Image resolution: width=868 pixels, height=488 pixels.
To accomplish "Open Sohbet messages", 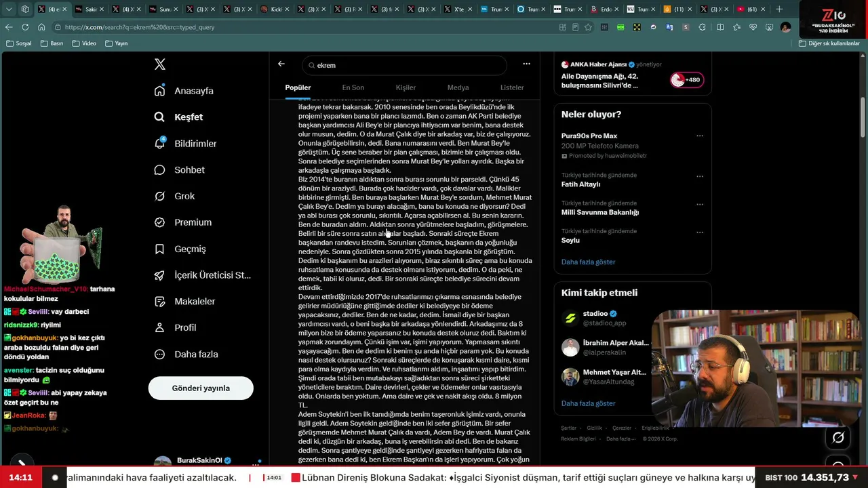I will [179, 170].
